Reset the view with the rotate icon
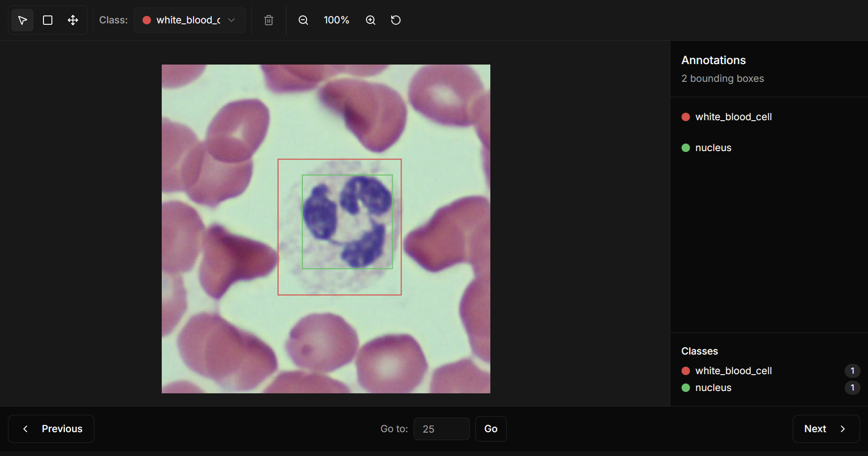The height and width of the screenshot is (456, 868). click(396, 20)
